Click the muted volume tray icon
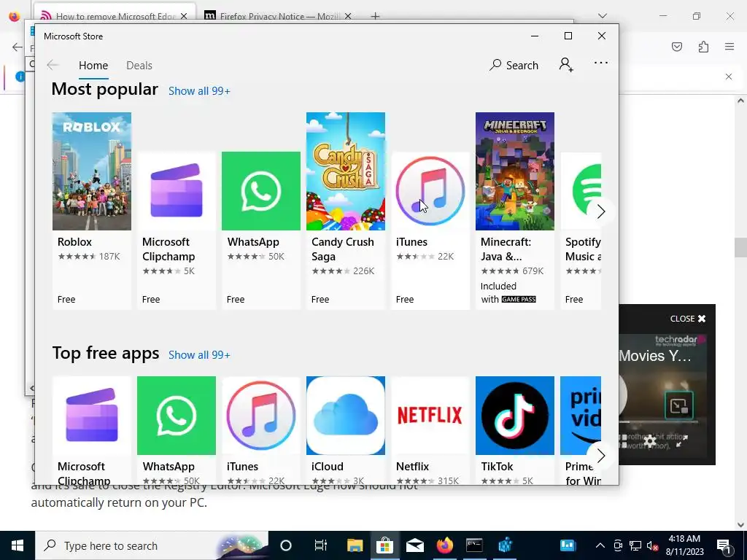 [653, 545]
